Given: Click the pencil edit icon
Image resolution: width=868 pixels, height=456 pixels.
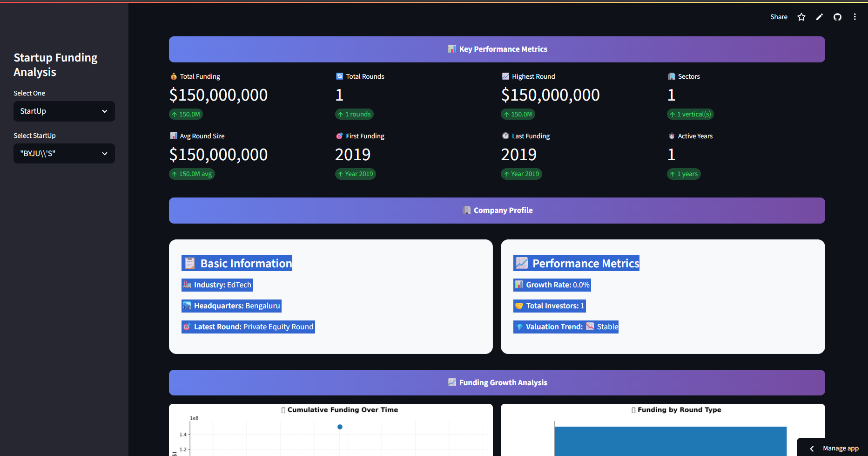Looking at the screenshot, I should tap(819, 17).
